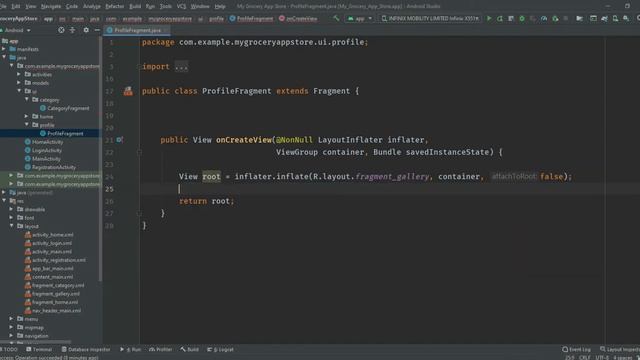
Task: Expand the navigation folder
Action: click(x=11, y=336)
